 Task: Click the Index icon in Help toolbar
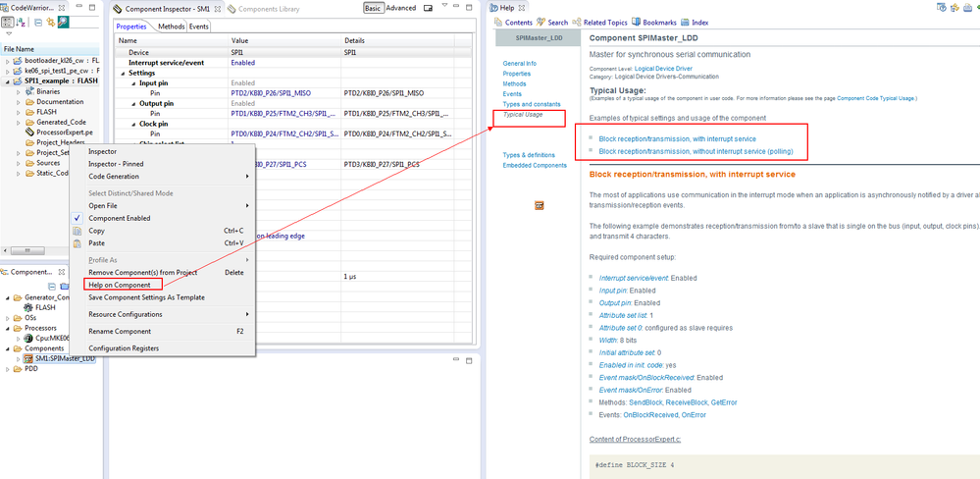click(x=685, y=23)
